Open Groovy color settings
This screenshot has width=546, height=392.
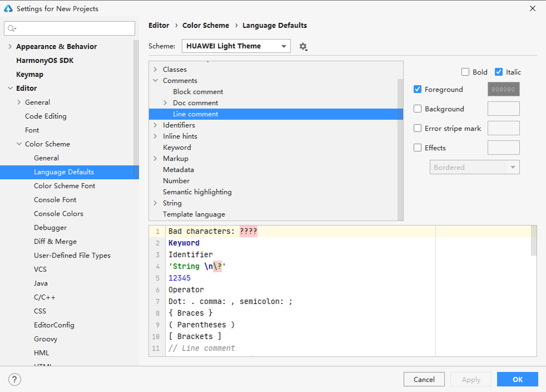click(46, 339)
